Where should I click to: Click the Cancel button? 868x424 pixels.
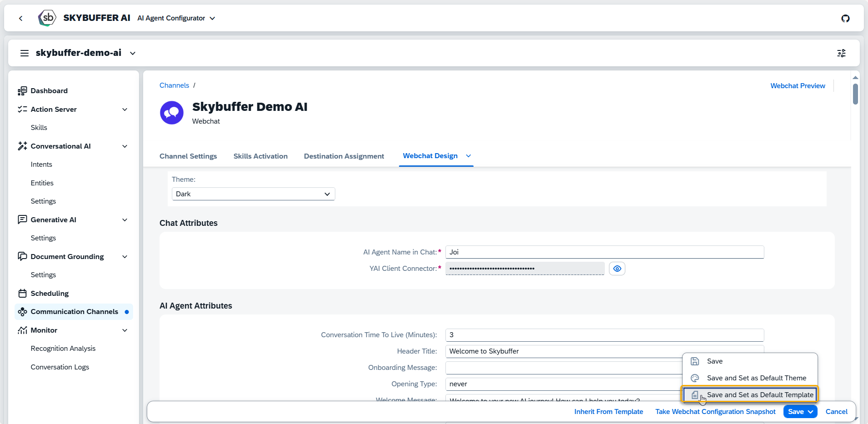click(x=836, y=412)
